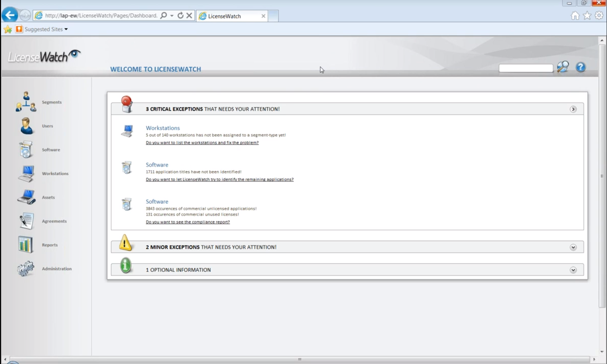Go back with the browser back arrow
607x364 pixels.
coord(10,15)
